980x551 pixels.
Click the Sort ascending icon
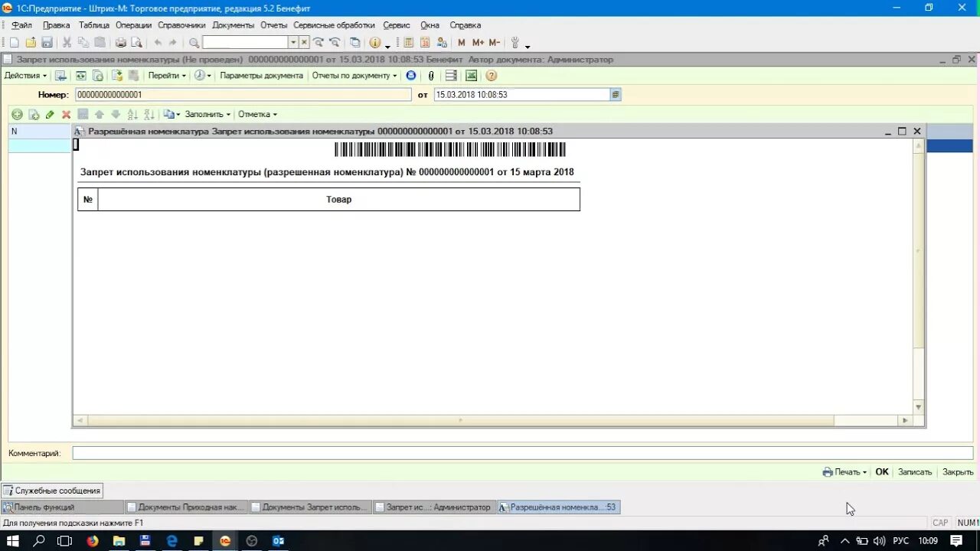132,115
